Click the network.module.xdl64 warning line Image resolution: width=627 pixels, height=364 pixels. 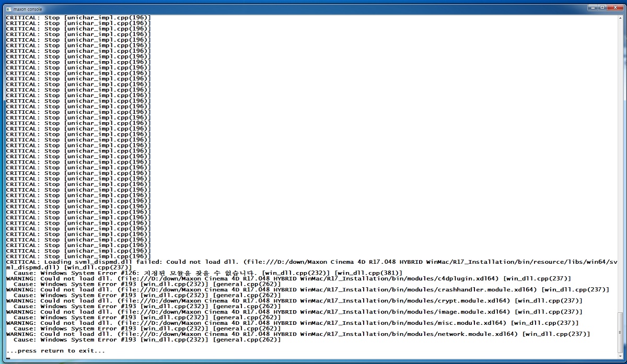299,334
